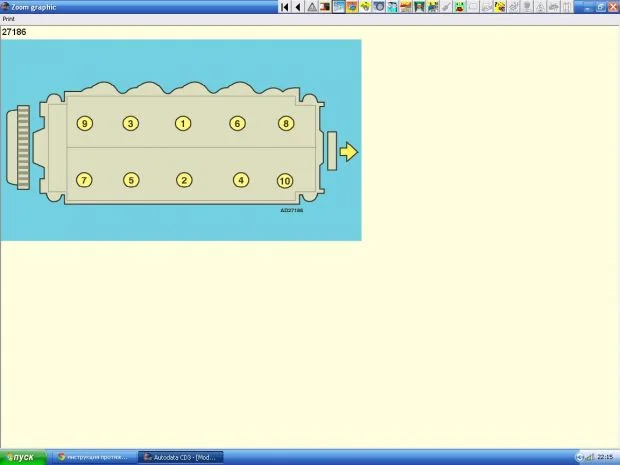This screenshot has width=620, height=465.
Task: Open the Print menu
Action: coord(9,19)
